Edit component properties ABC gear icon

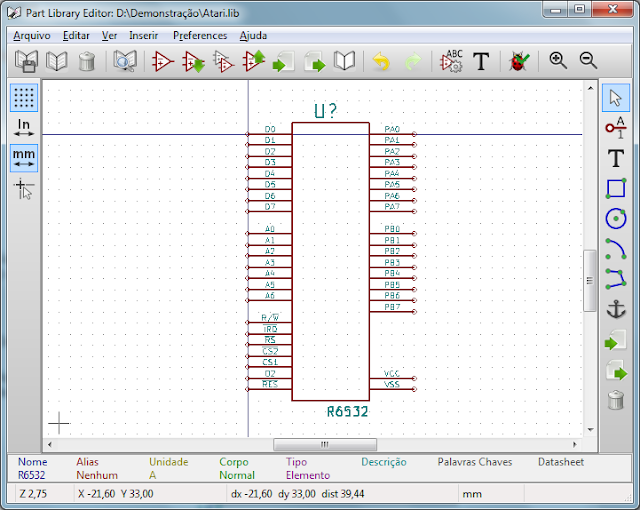click(451, 62)
